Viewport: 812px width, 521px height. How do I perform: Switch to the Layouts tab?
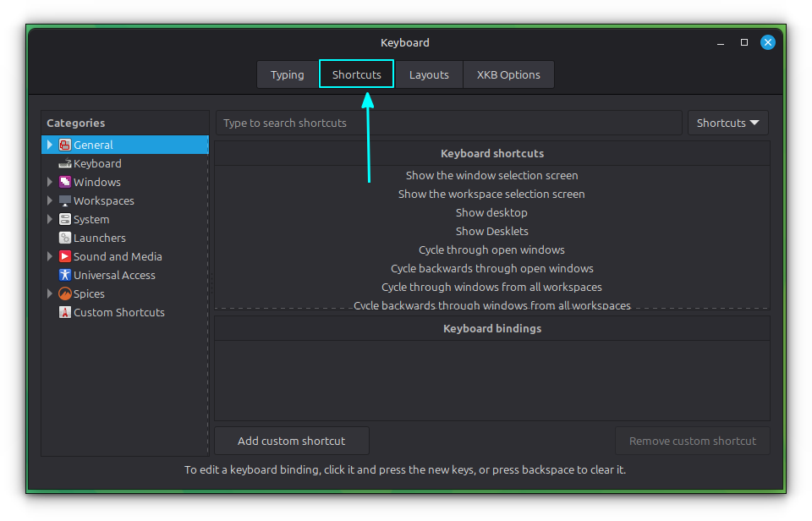(x=429, y=74)
